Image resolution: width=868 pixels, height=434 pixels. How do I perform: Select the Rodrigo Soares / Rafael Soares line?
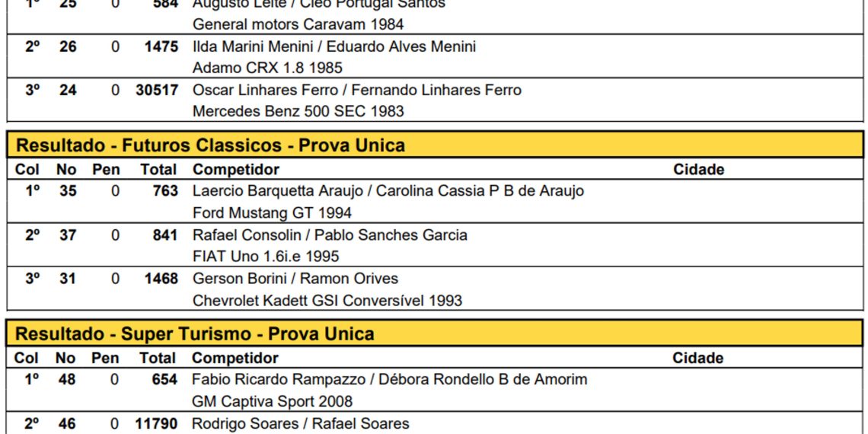(x=300, y=423)
